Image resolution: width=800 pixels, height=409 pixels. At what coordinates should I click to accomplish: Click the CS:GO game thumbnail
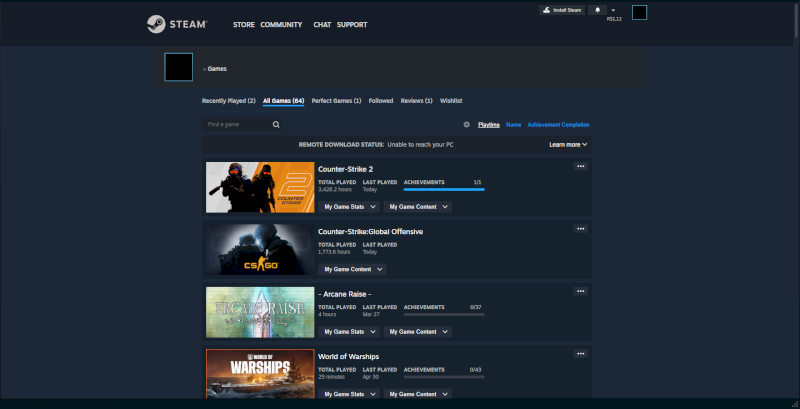coord(260,250)
